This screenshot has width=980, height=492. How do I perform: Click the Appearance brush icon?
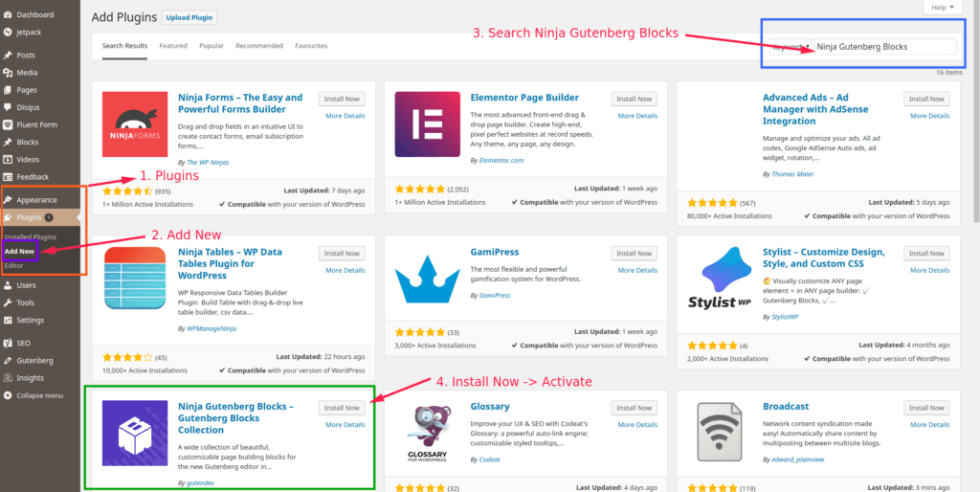[x=8, y=200]
